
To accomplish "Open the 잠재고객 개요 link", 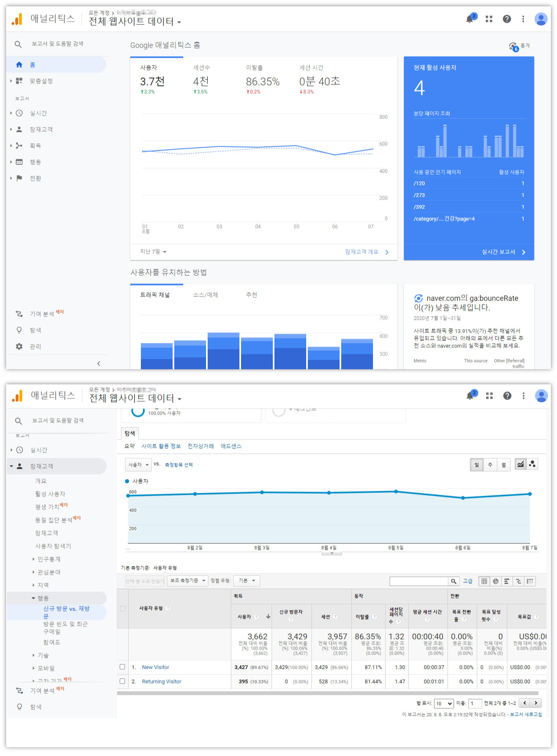I will (x=366, y=252).
